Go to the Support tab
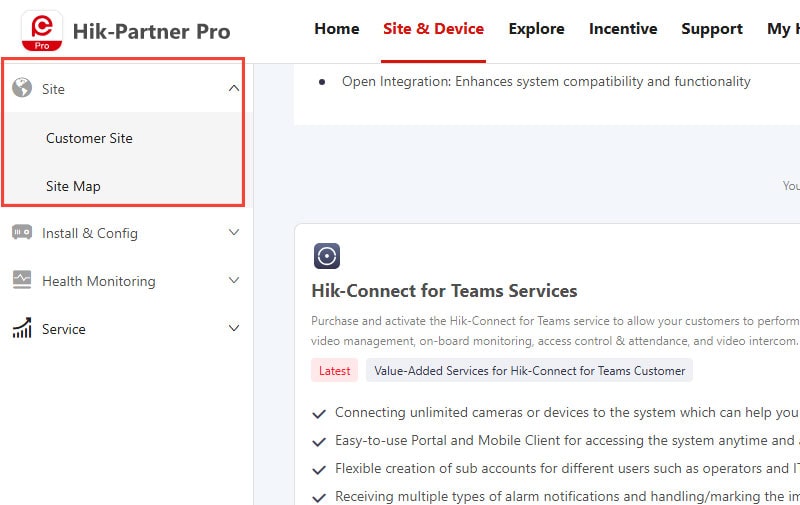The image size is (800, 505). click(x=712, y=29)
